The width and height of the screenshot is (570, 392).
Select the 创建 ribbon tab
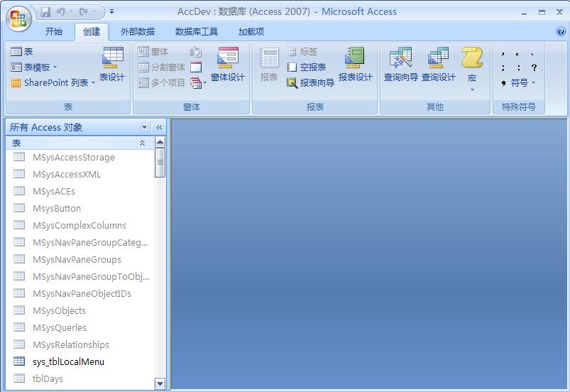tap(92, 32)
